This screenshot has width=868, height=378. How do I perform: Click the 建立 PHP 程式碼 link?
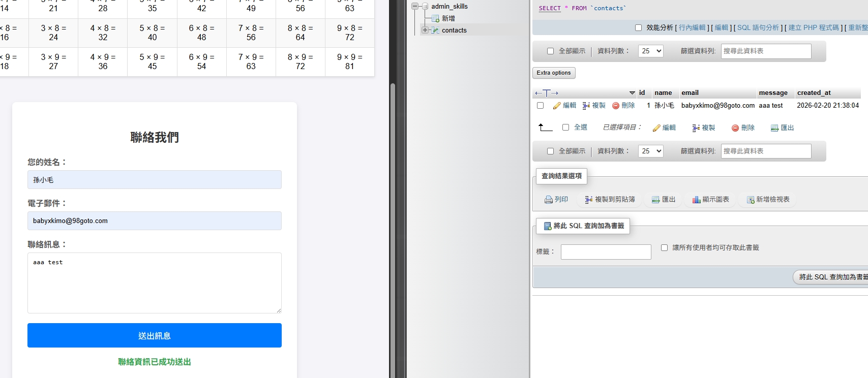(814, 27)
